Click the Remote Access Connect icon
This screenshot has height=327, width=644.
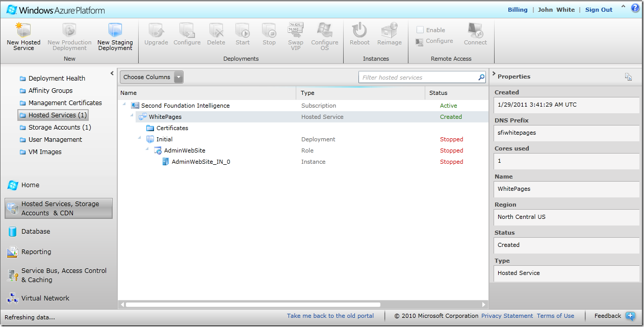[475, 30]
